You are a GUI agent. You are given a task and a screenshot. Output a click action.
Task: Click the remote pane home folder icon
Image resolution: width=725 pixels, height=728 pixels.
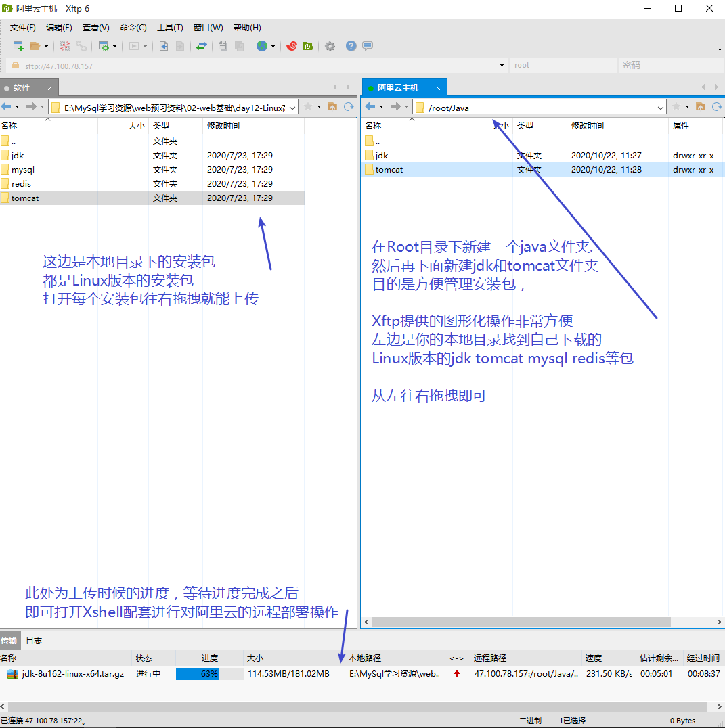[701, 107]
